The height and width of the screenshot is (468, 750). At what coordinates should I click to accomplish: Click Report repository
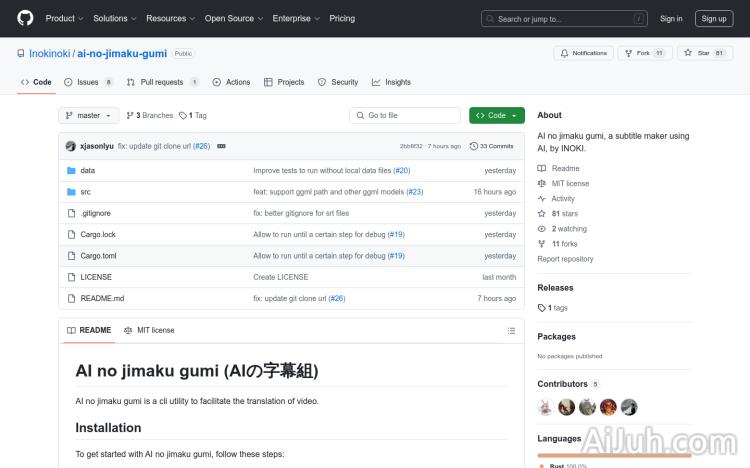tap(565, 259)
